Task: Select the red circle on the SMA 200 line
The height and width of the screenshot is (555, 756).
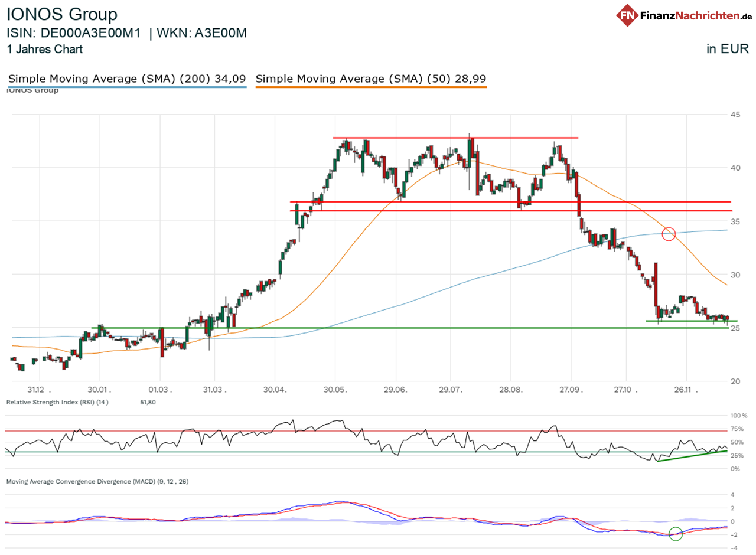Action: pos(669,234)
